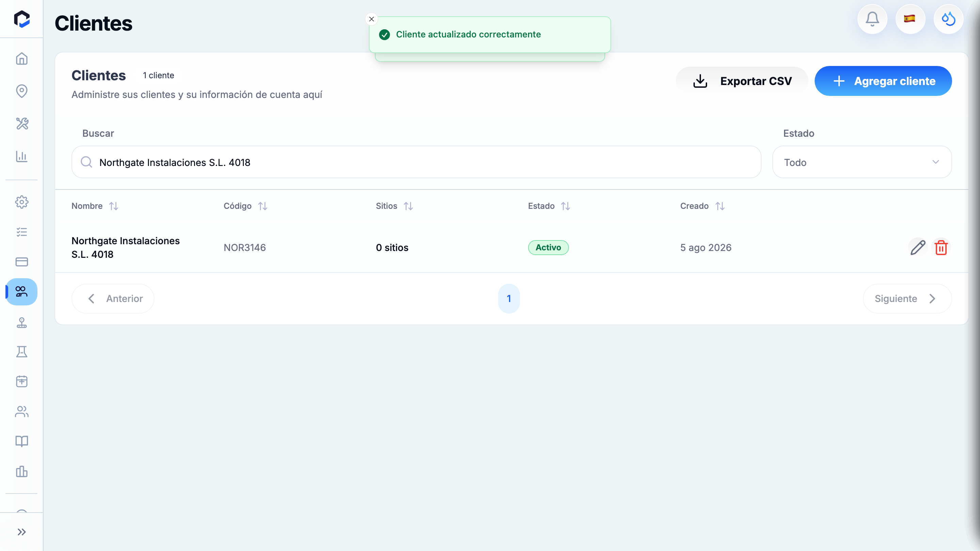
Task: Dismiss the 'Cliente actualizado correctamente' toast
Action: 372,19
